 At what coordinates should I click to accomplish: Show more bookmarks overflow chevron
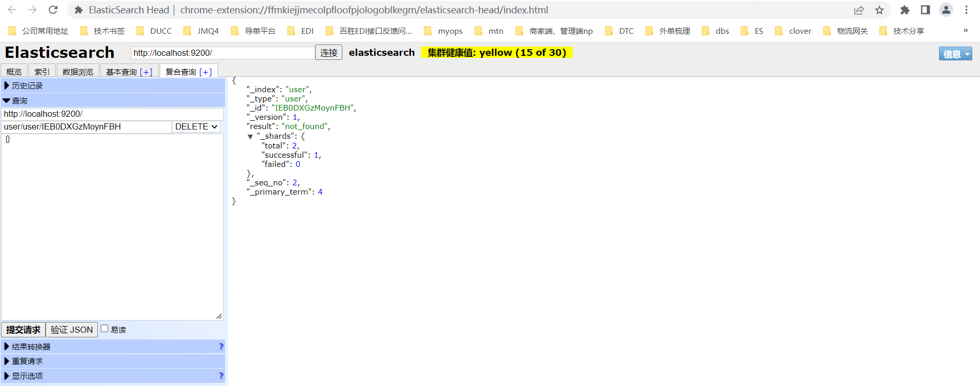[x=966, y=31]
